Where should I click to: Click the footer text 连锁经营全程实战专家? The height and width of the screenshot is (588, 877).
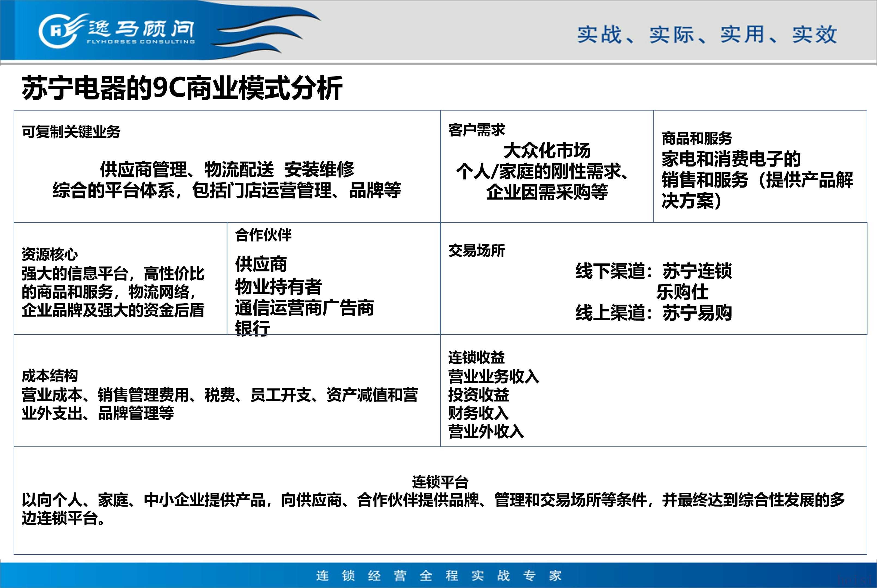pos(438,576)
